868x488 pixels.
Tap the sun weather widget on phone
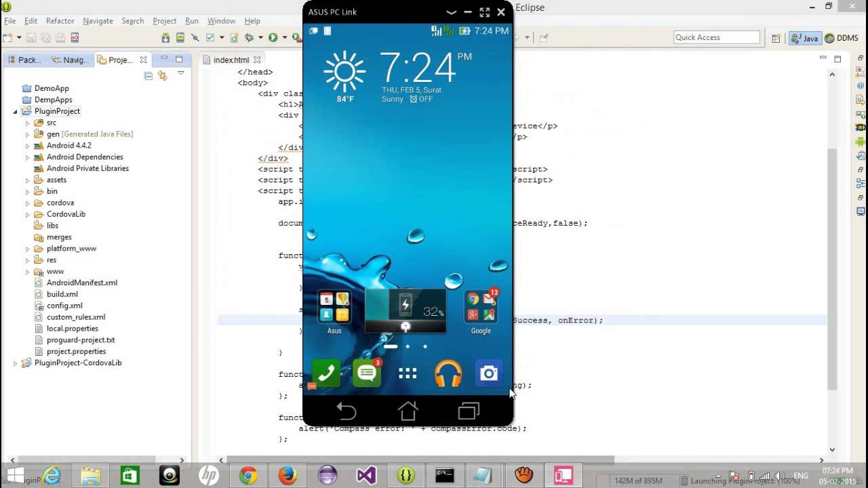(x=345, y=76)
